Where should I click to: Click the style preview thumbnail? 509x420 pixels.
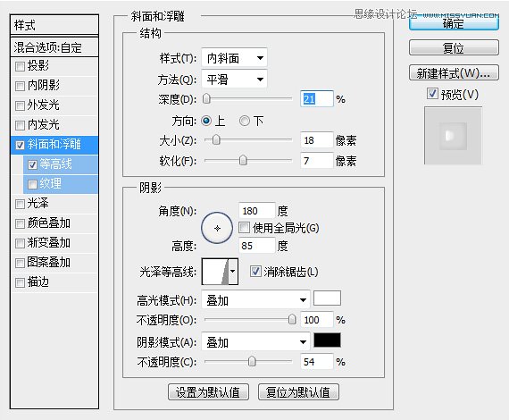(x=453, y=136)
